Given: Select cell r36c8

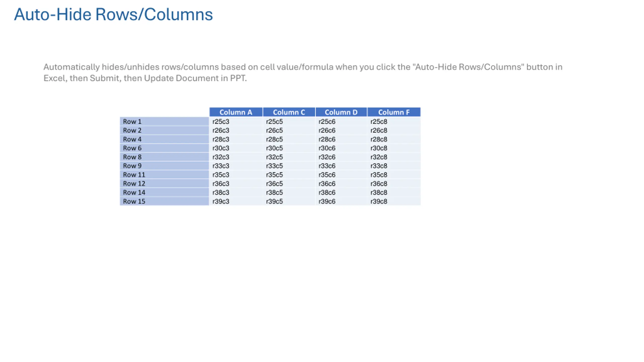Looking at the screenshot, I should 394,183.
